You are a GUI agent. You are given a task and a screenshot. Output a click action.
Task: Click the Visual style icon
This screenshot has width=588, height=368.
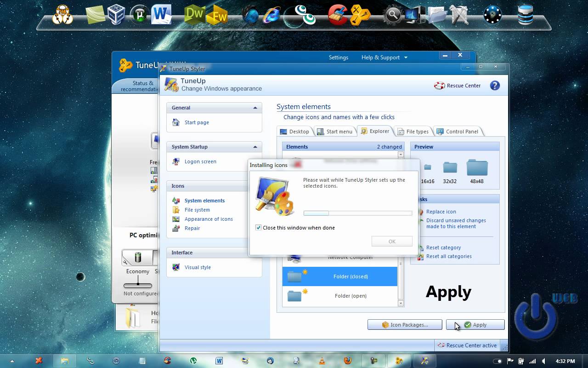(x=176, y=267)
